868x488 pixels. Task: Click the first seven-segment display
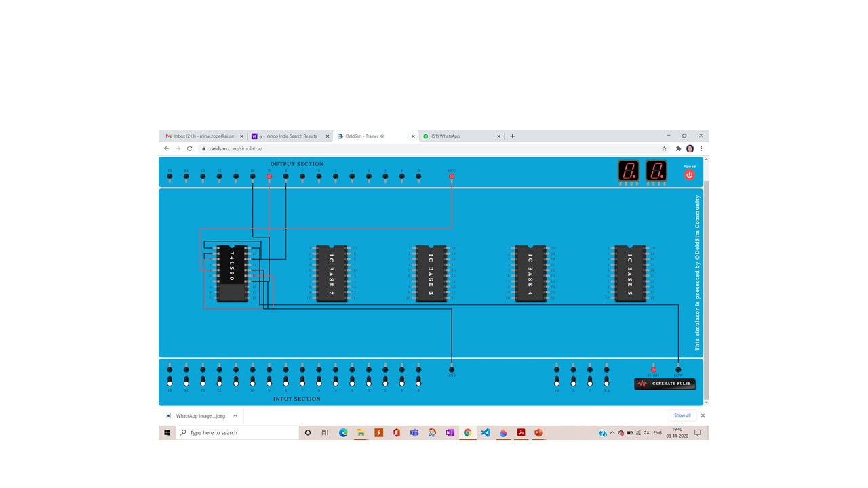click(628, 171)
